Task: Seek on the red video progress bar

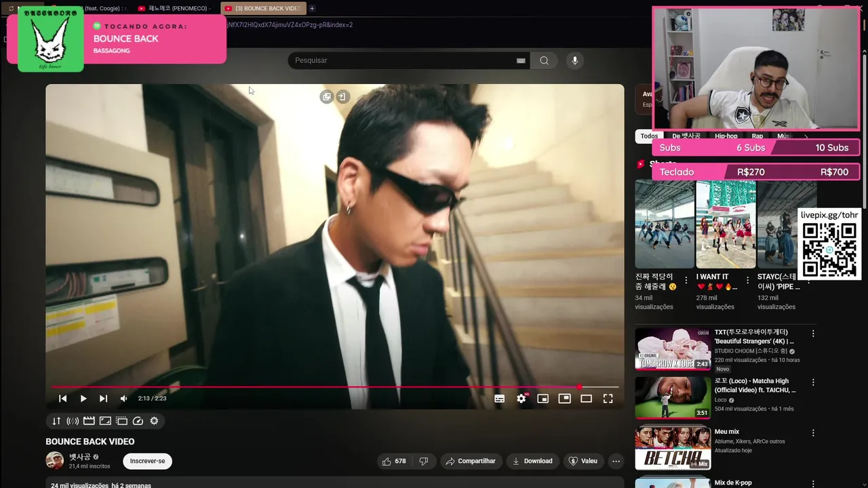Action: pos(335,387)
